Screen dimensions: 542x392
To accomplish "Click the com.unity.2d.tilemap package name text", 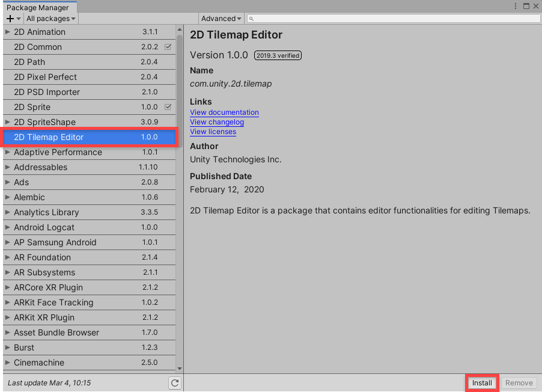I will [231, 84].
